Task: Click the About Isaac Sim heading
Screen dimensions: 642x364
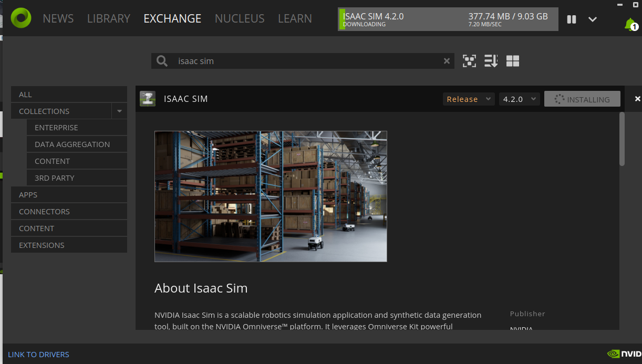Action: click(201, 288)
